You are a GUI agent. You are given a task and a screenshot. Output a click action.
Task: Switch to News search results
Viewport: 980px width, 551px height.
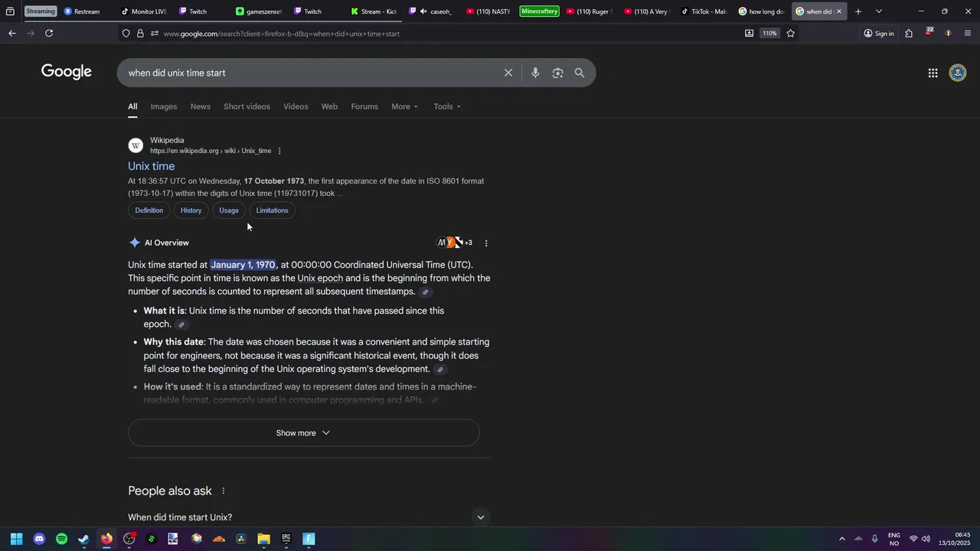201,106
